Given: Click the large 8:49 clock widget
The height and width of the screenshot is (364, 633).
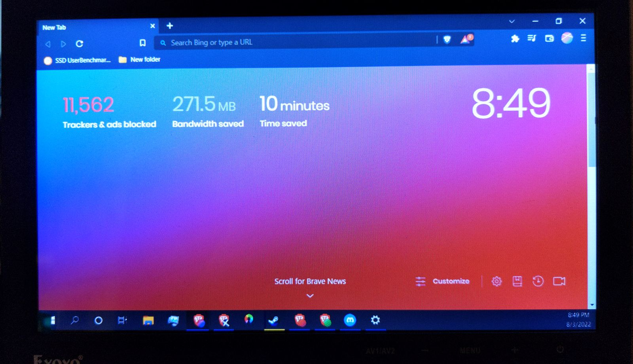Looking at the screenshot, I should coord(511,103).
